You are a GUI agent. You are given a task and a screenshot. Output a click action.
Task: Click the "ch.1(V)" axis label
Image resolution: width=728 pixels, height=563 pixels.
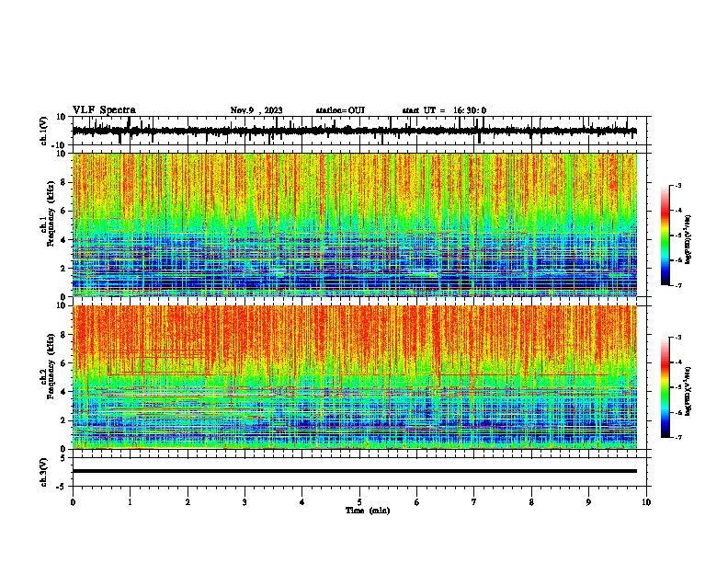click(43, 131)
